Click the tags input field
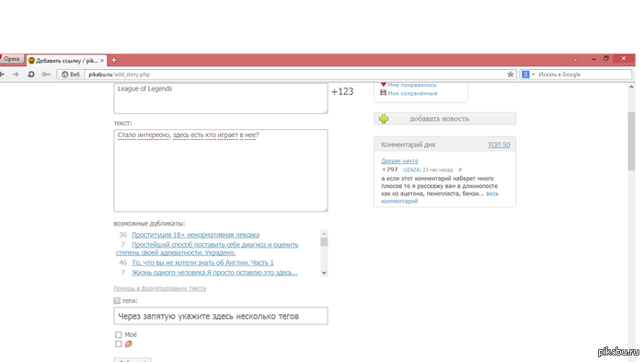 click(221, 316)
